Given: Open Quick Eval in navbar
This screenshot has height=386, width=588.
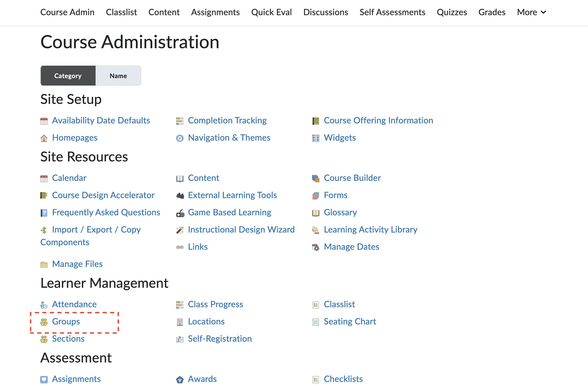Looking at the screenshot, I should pos(271,12).
